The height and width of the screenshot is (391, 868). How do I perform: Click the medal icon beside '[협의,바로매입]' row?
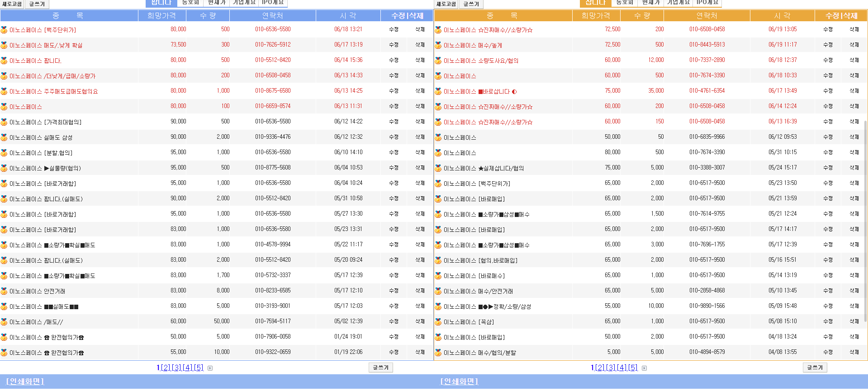click(x=438, y=260)
